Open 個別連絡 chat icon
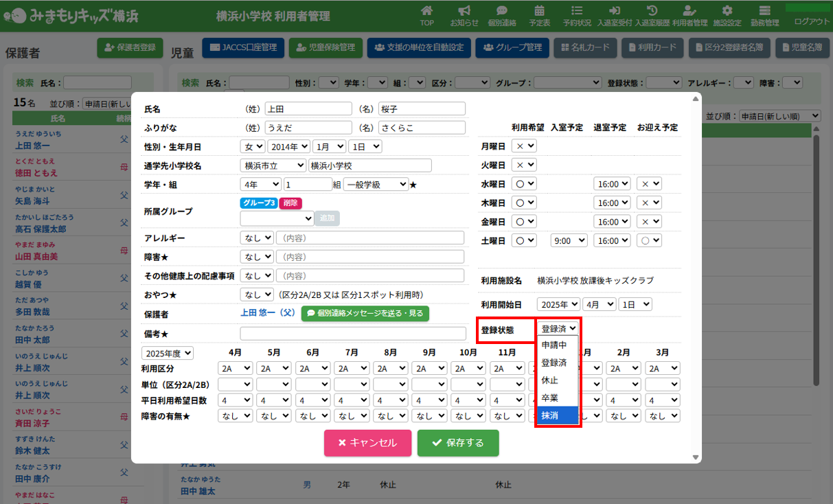Viewport: 833px width, 504px height. [x=502, y=16]
